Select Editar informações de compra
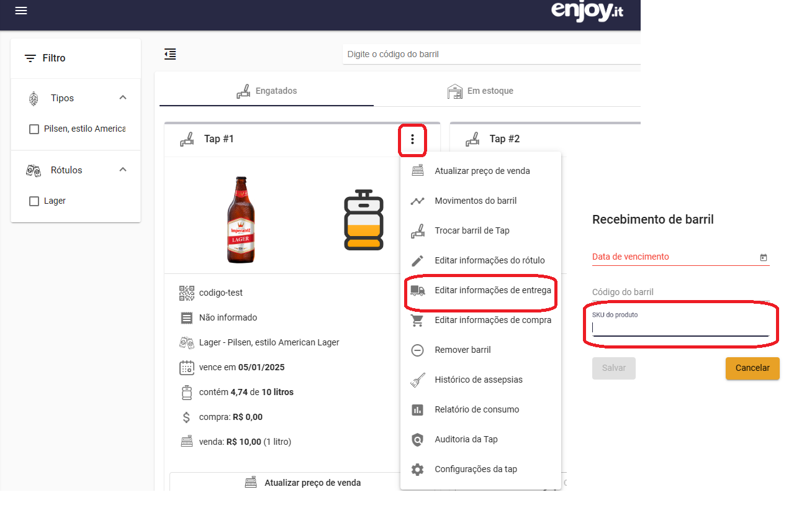The height and width of the screenshot is (515, 812). click(480, 320)
